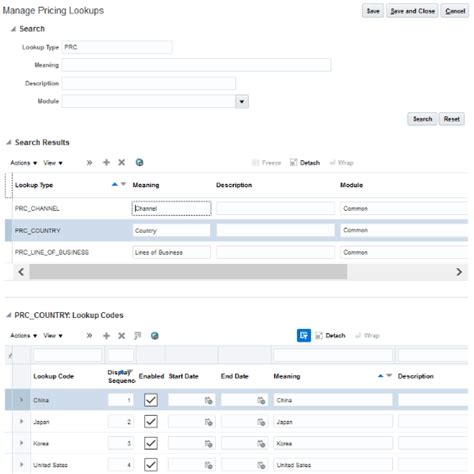Edit Meaning field of PRC_COUNTRY row
Image resolution: width=474 pixels, height=474 pixels.
171,230
